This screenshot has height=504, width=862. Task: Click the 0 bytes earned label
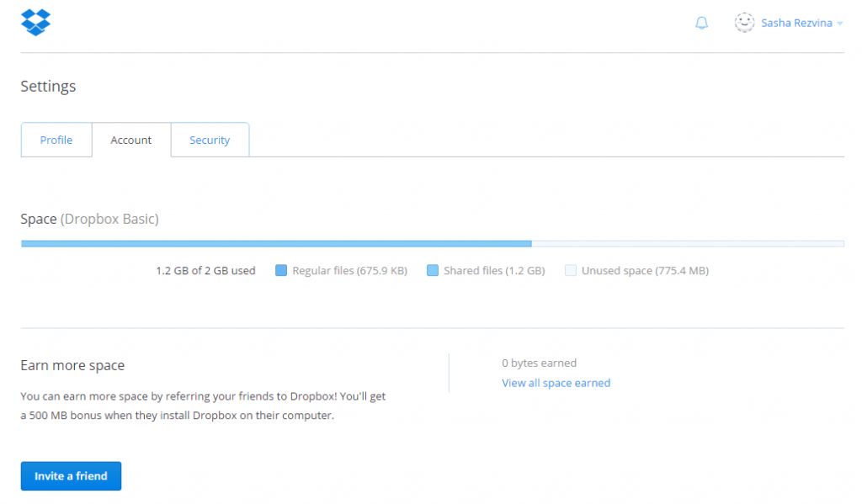tap(540, 363)
